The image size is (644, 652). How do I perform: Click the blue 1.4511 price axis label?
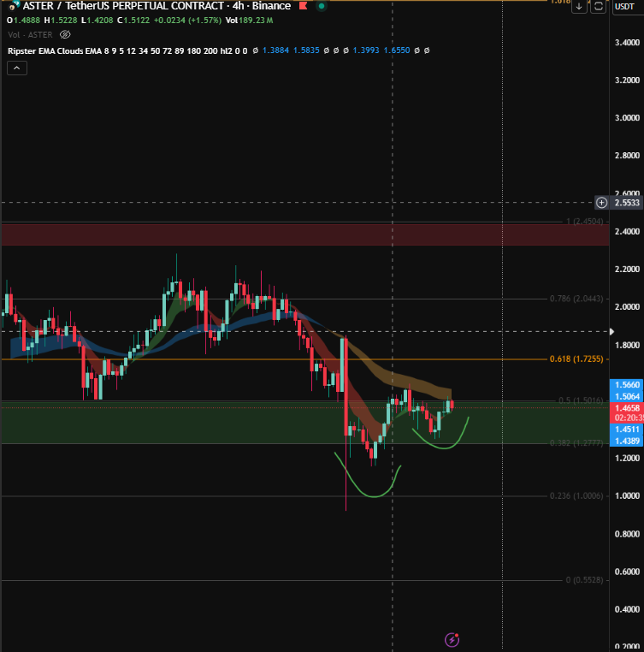point(627,430)
